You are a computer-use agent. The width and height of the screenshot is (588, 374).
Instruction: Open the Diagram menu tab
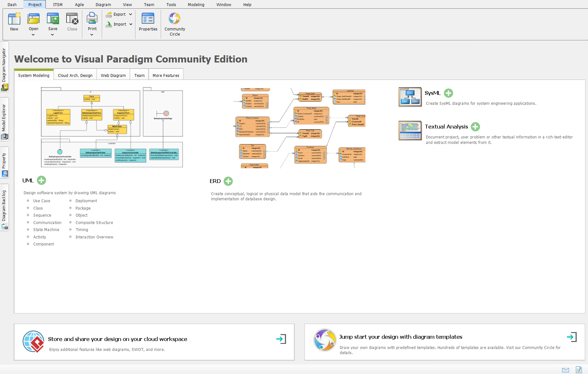click(103, 4)
